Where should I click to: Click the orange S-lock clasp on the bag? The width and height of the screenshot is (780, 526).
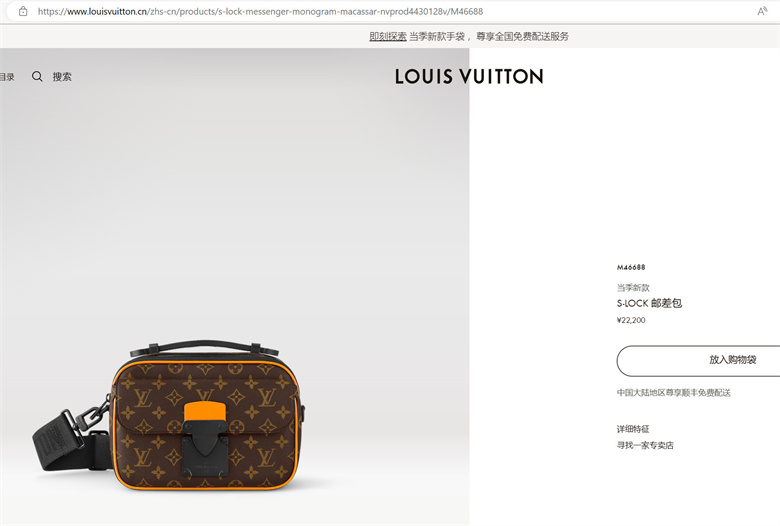click(204, 413)
